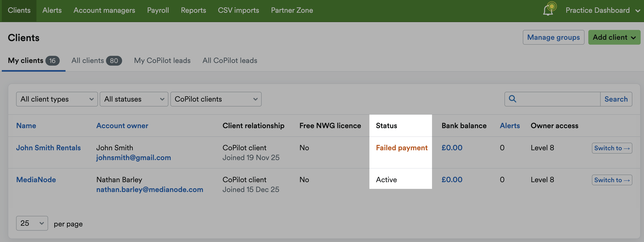Screen dimensions: 644x242
Task: Click nathan.barley@medianode.com email link
Action: tap(150, 190)
